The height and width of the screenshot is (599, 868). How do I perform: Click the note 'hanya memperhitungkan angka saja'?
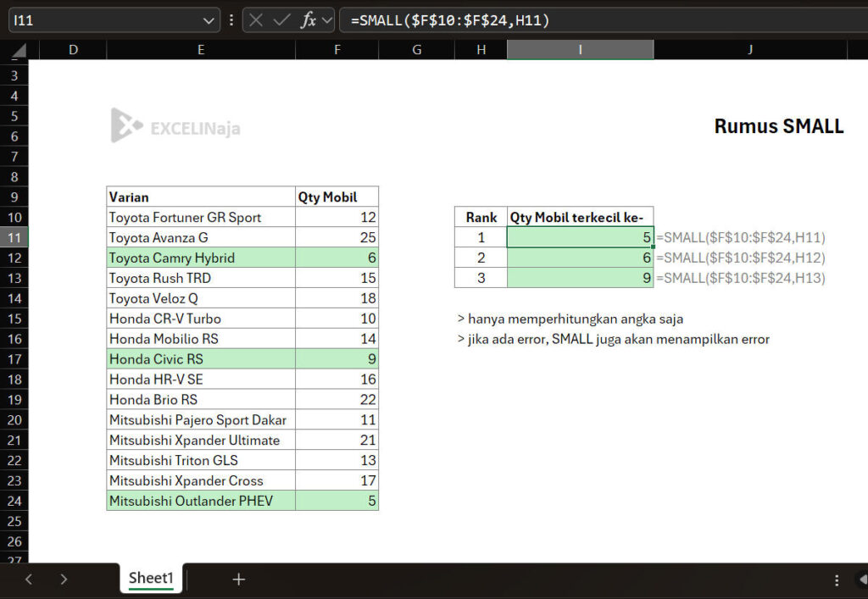coord(570,319)
